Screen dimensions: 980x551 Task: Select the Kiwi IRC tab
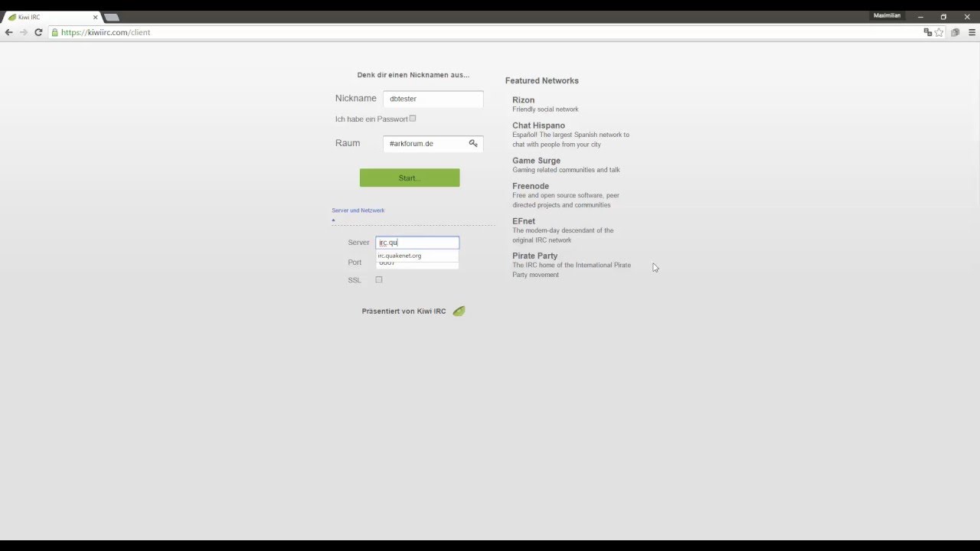point(52,17)
